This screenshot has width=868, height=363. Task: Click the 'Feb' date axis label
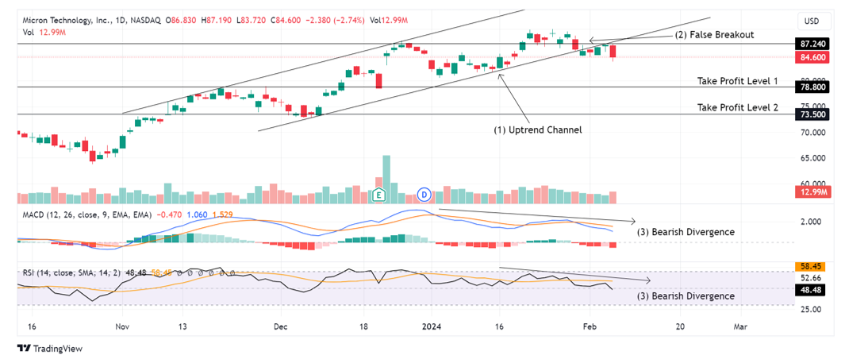(x=590, y=327)
